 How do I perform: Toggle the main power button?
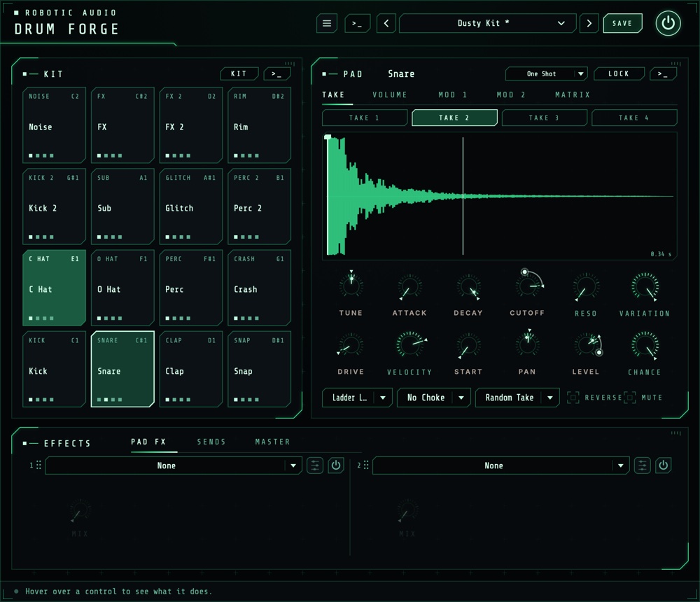click(x=668, y=23)
